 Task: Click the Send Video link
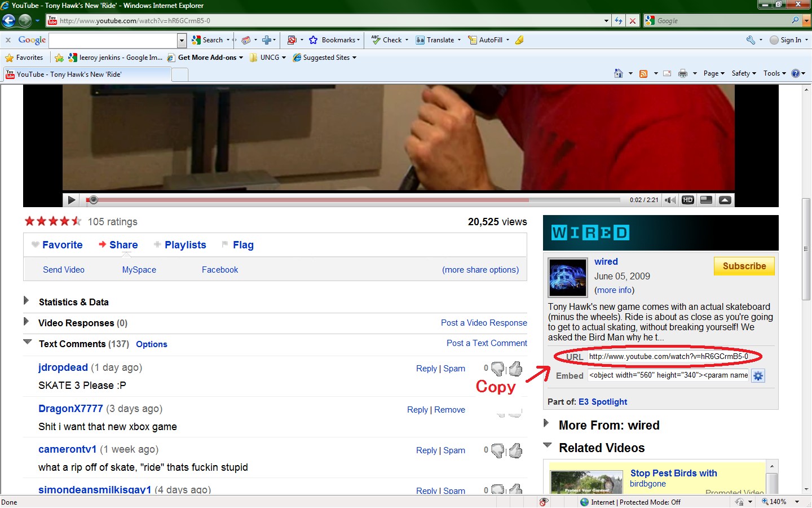[x=64, y=270]
